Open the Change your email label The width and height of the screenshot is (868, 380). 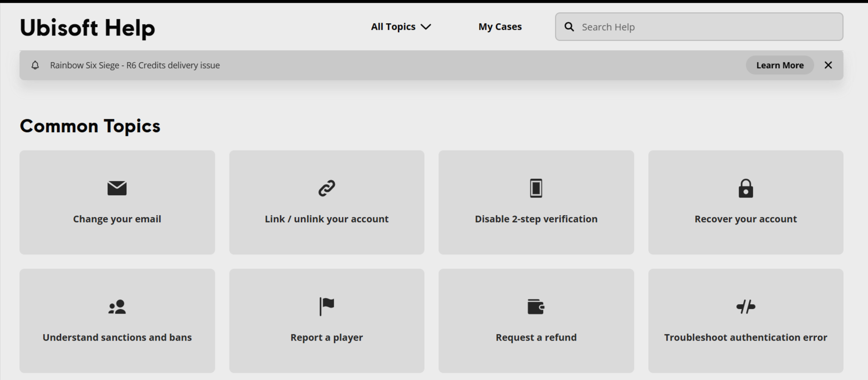pyautogui.click(x=117, y=219)
